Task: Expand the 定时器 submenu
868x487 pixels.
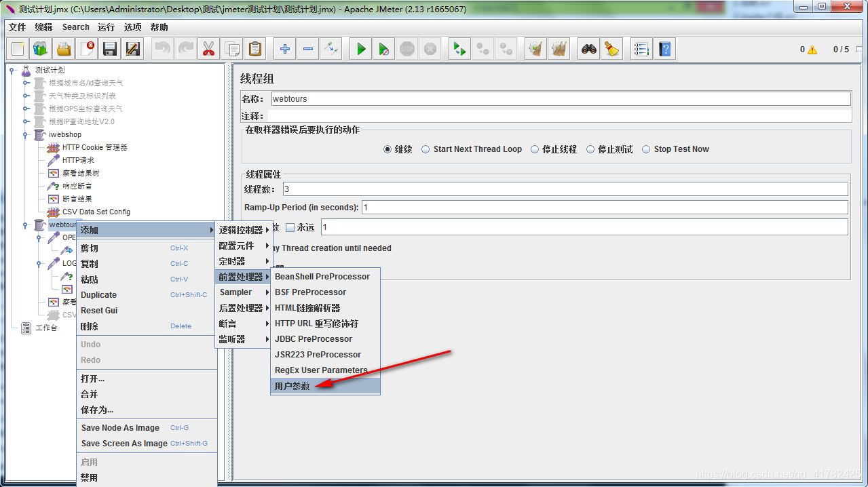Action: [x=244, y=261]
